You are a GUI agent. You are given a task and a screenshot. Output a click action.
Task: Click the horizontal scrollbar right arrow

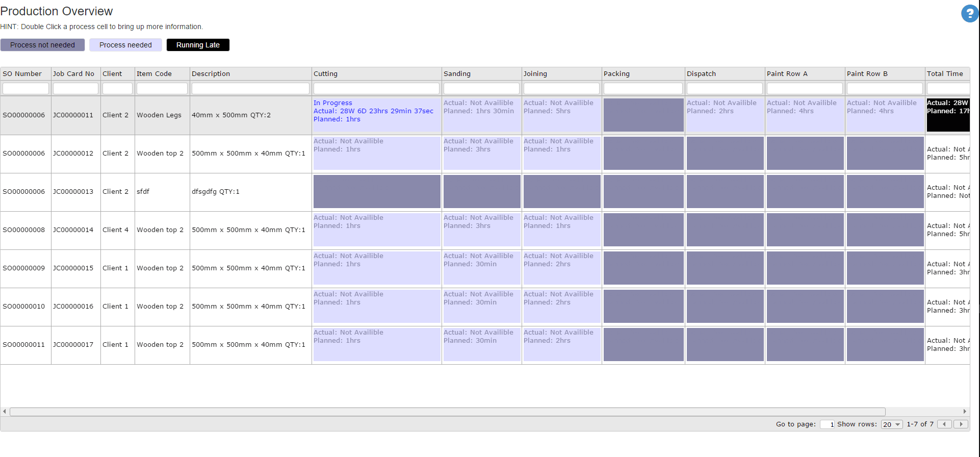(x=965, y=412)
